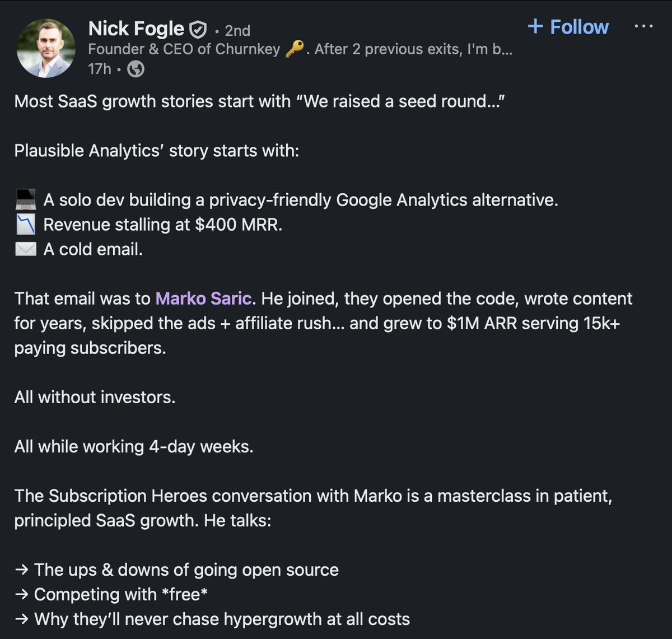Image resolution: width=672 pixels, height=639 pixels.
Task: Open Marko Saric's mentioned profile
Action: click(x=203, y=298)
